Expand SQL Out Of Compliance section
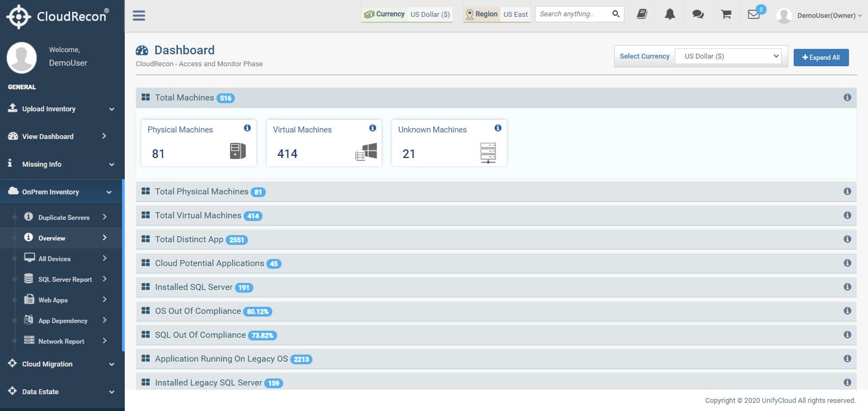Screen dimensions: 868x411 (496, 335)
